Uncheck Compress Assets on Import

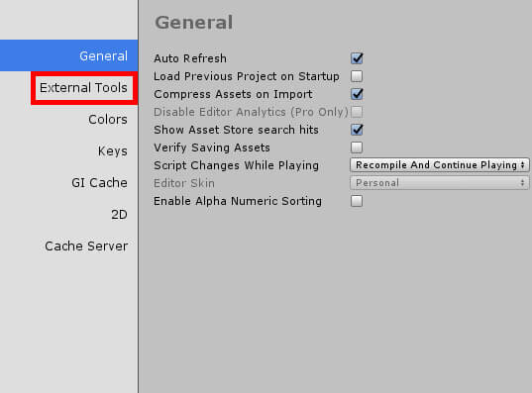pos(357,94)
